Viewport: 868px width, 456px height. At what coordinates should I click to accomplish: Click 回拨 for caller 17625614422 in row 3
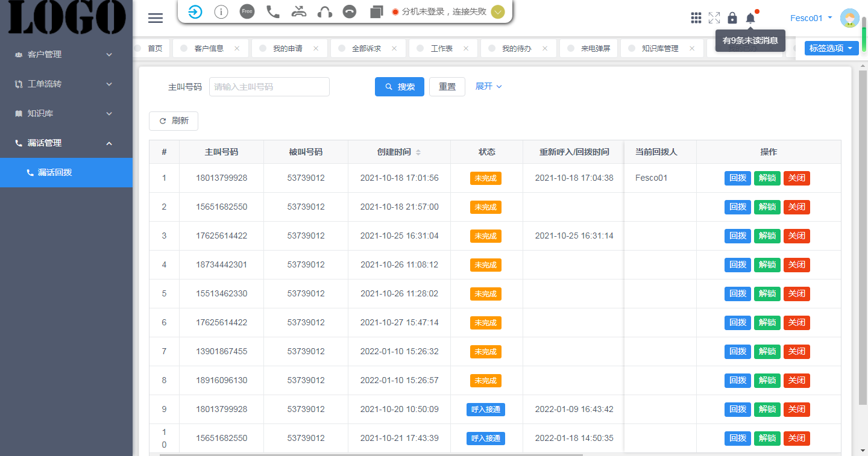tap(738, 236)
